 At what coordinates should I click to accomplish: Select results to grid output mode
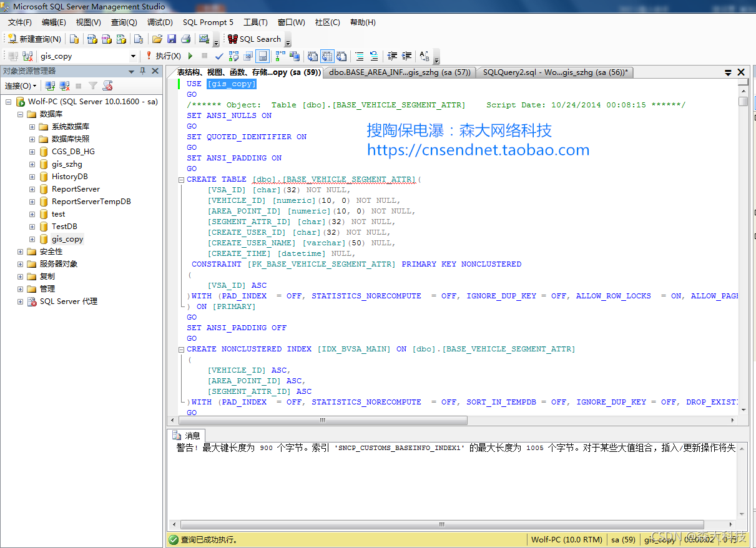[x=327, y=56]
